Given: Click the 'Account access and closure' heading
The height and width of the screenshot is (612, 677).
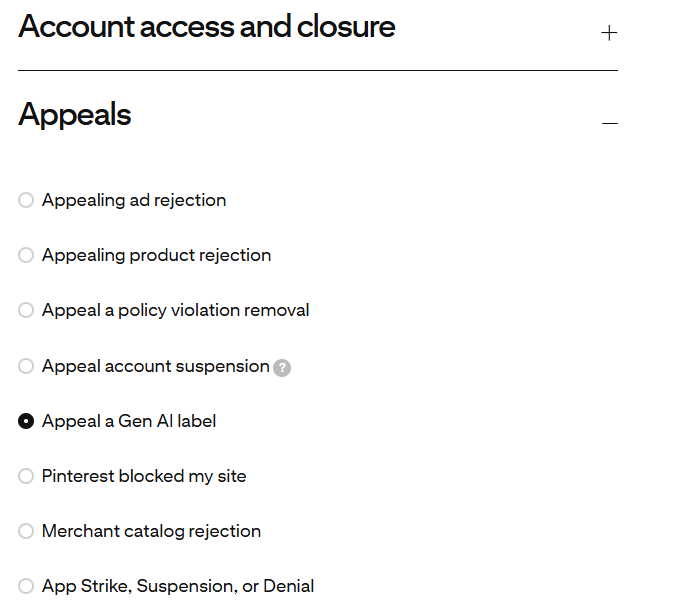Looking at the screenshot, I should coord(207,27).
